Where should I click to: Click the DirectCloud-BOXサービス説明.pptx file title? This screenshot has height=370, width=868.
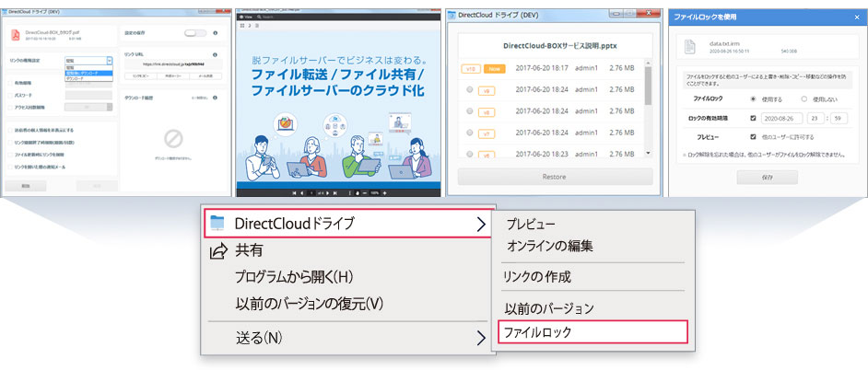555,46
